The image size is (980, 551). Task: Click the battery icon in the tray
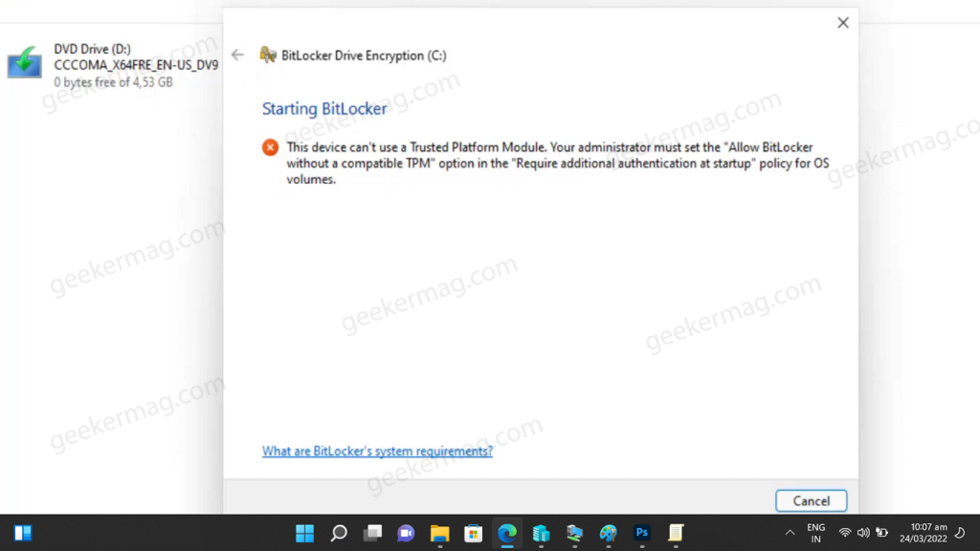point(881,533)
